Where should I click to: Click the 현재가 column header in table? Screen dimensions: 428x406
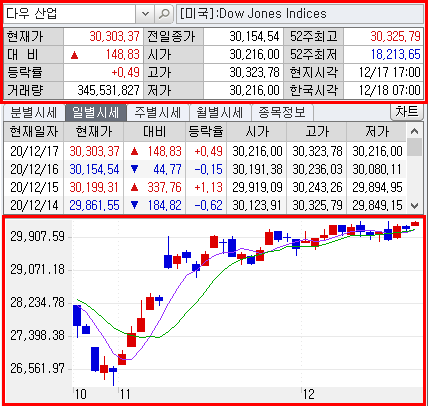(x=94, y=132)
